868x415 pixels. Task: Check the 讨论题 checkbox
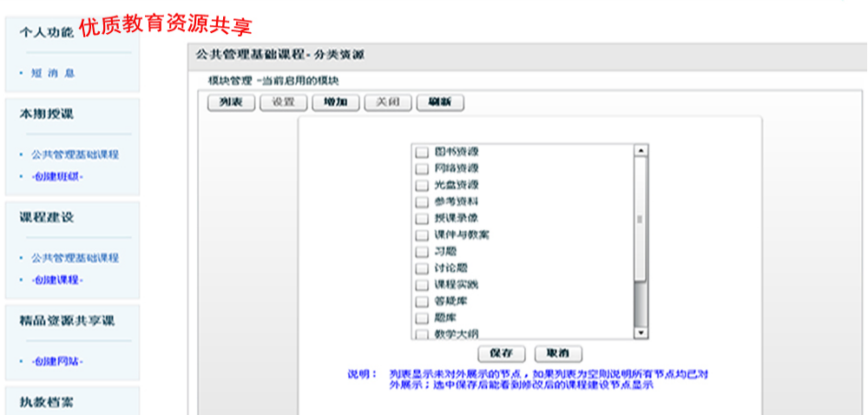tap(422, 268)
